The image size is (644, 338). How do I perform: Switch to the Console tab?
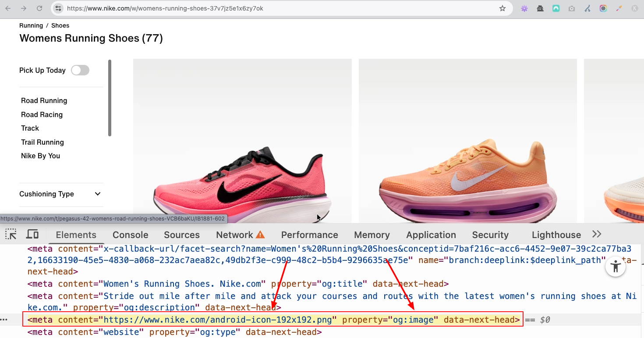point(130,235)
